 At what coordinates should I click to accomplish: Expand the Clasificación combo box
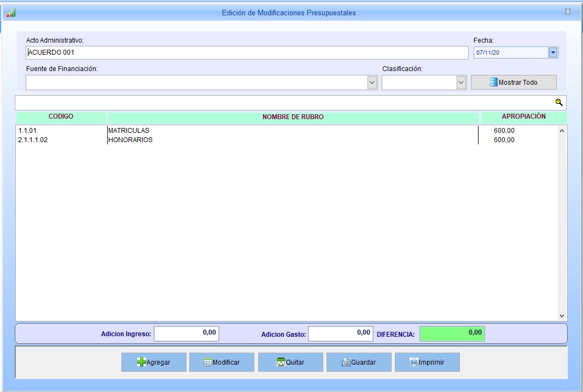tap(460, 83)
